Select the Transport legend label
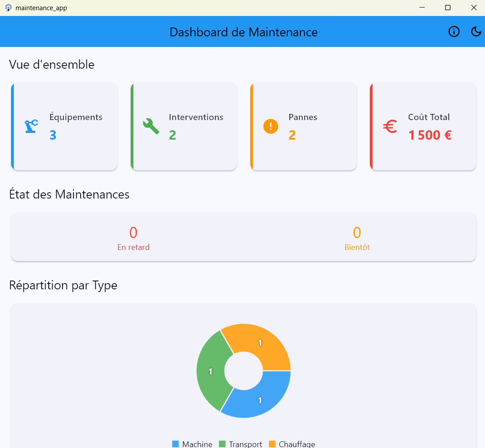The height and width of the screenshot is (448, 485). click(245, 444)
